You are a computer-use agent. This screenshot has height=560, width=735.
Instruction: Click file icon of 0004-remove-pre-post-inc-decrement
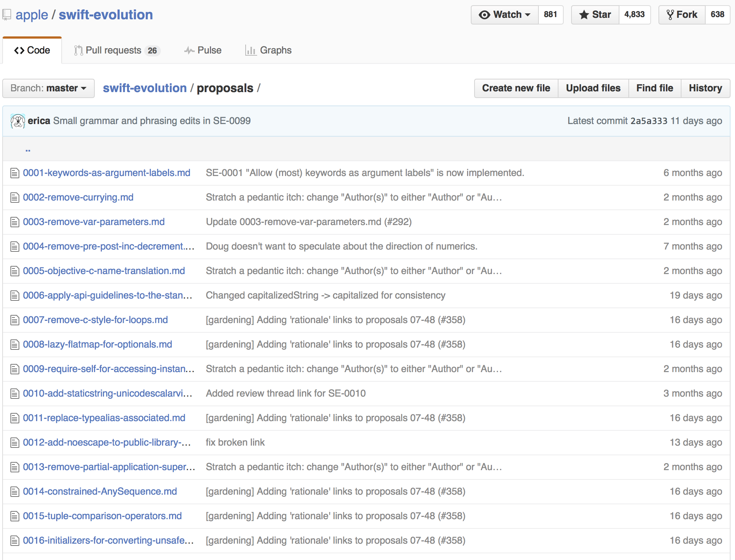pyautogui.click(x=15, y=247)
